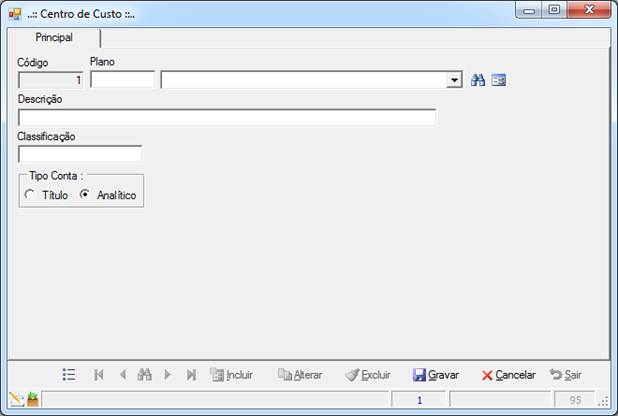
Task: Click the Excluir button
Action: 367,375
